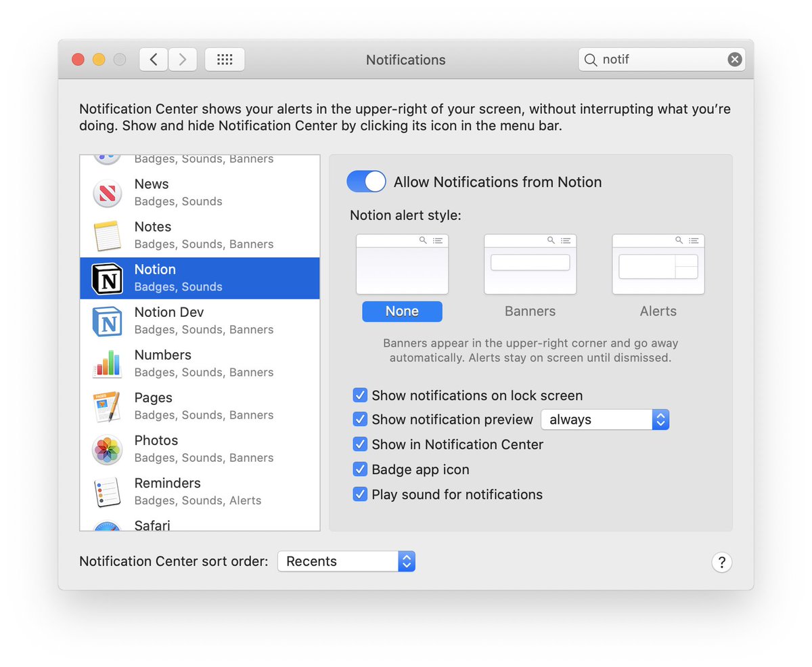Click the Notes app icon
The image size is (812, 667).
[x=107, y=236]
